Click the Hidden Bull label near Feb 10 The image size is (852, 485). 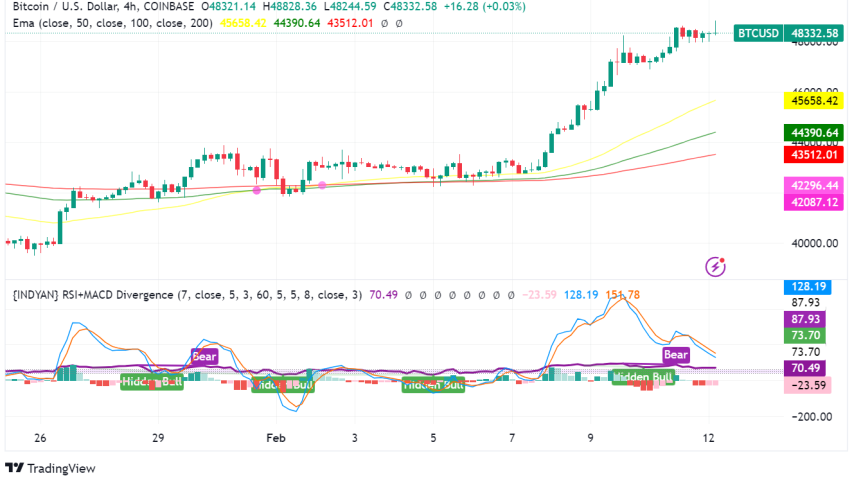pyautogui.click(x=643, y=377)
